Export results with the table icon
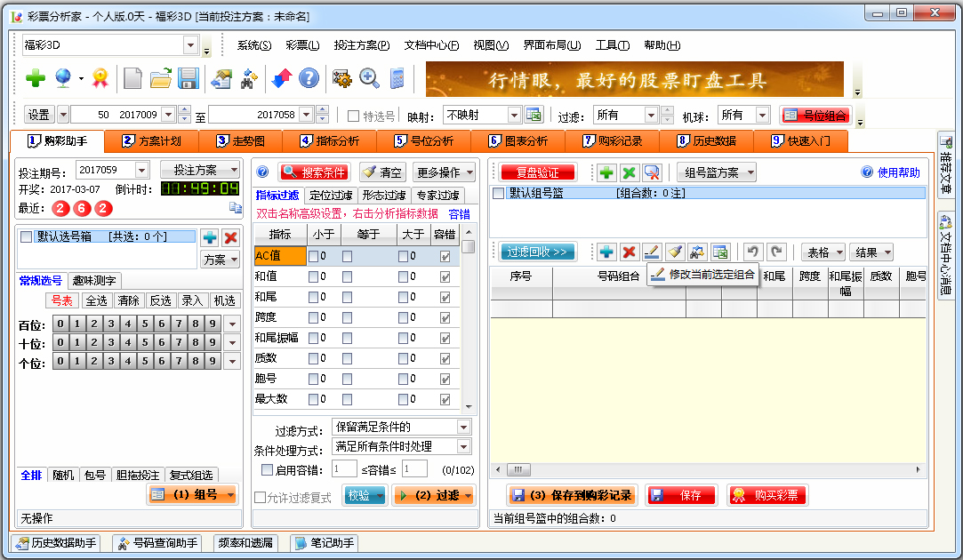The height and width of the screenshot is (560, 963). [719, 252]
